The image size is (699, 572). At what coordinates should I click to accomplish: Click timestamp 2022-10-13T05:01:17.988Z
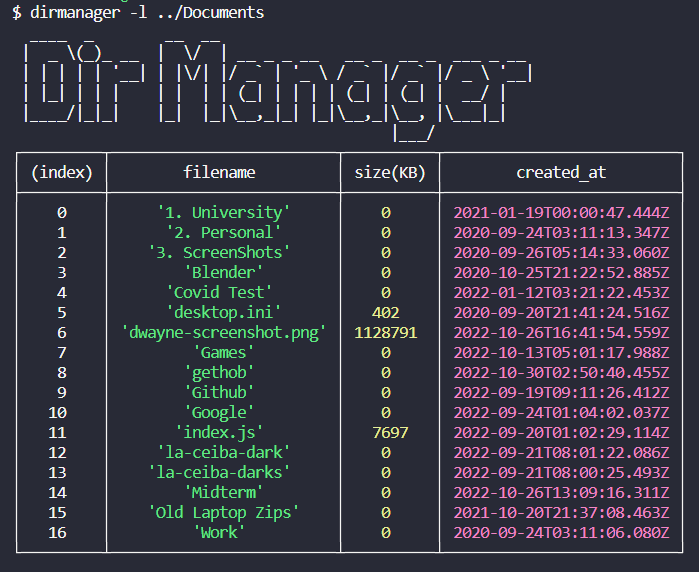click(561, 353)
